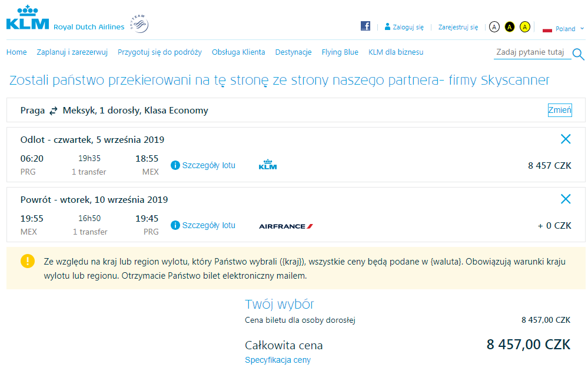Click the KLM airline logo in the Odlot row
The width and height of the screenshot is (588, 371).
[268, 165]
